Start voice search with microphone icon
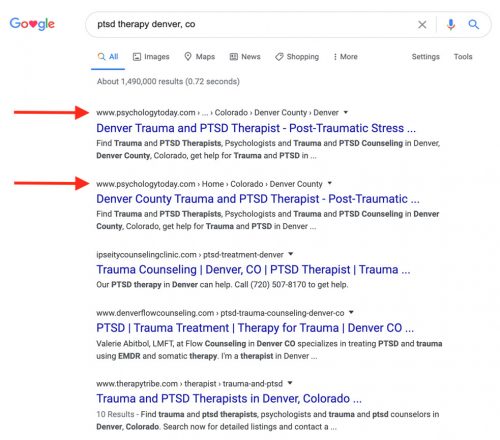 (x=451, y=24)
